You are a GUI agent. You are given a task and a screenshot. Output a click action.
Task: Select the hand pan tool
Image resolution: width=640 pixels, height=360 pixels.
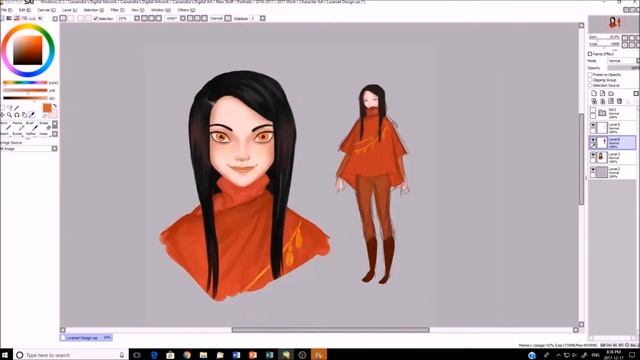[24, 115]
